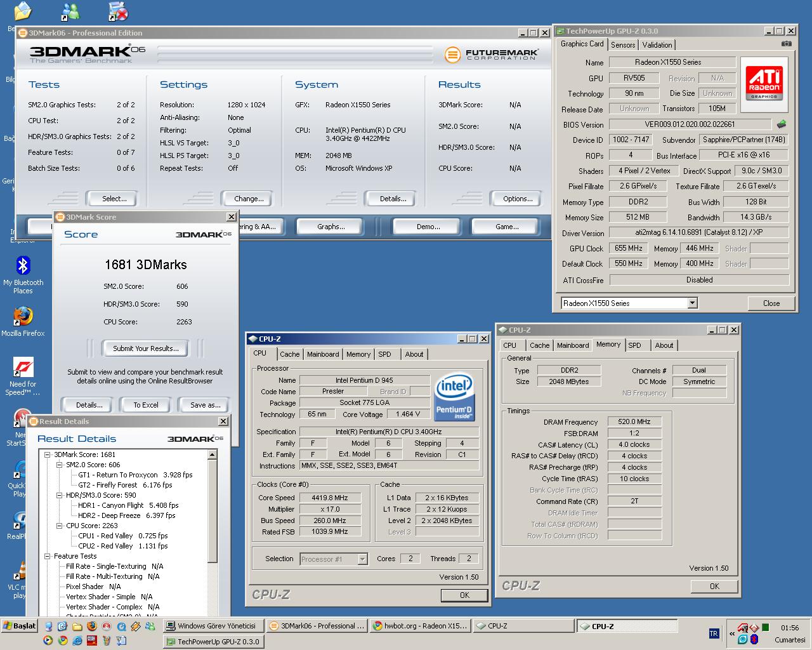Collapse the 3DMark Score: 1681 tree node
The width and height of the screenshot is (812, 650).
click(48, 454)
